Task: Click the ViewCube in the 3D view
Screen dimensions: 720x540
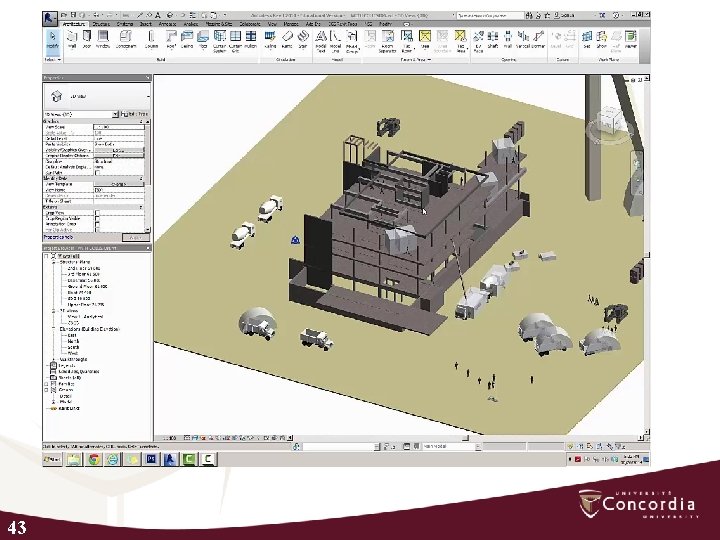Action: pyautogui.click(x=611, y=120)
